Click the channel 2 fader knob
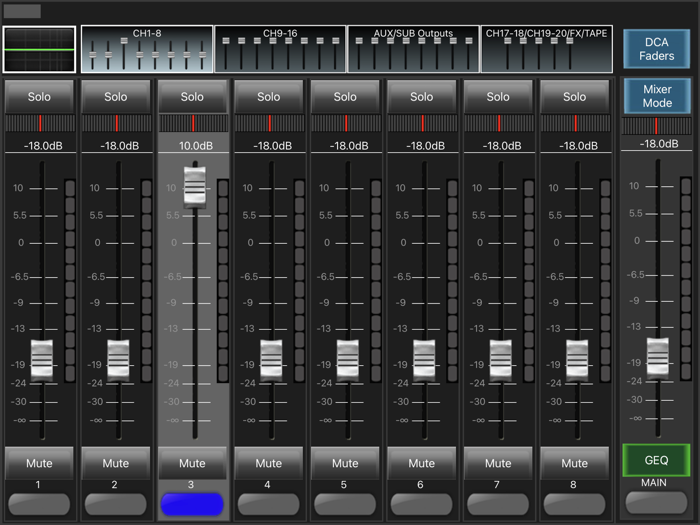This screenshot has width=700, height=525. 118,360
